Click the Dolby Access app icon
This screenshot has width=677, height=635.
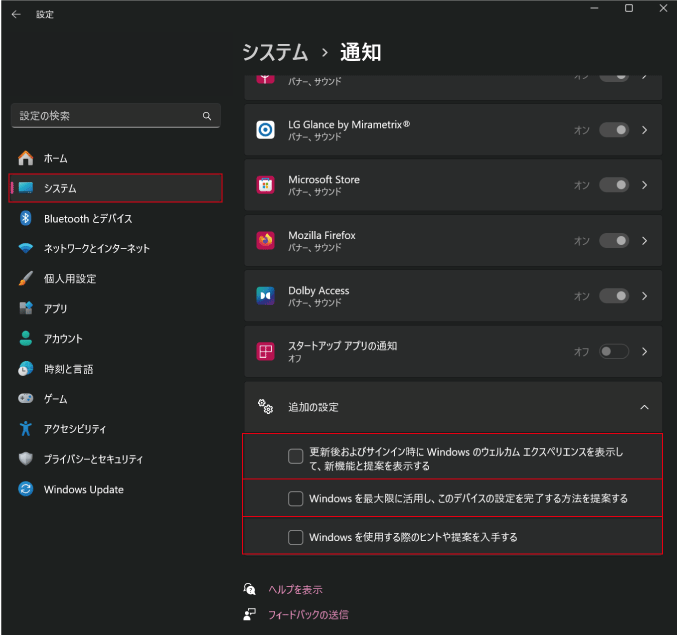[265, 296]
